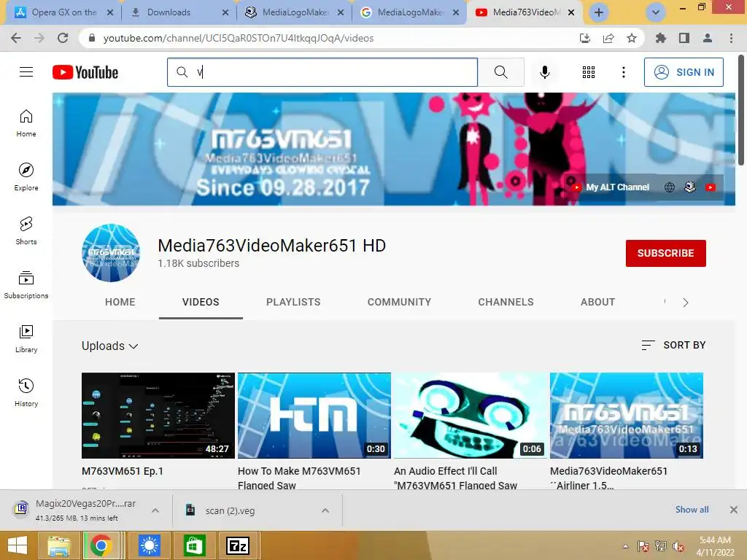Open the tab search dropdown arrow
The height and width of the screenshot is (560, 747).
[656, 12]
